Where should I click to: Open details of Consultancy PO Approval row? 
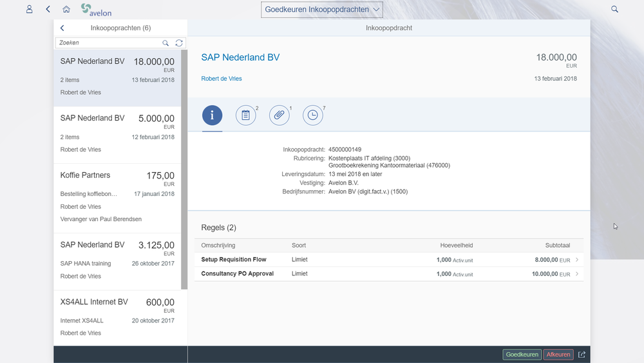(389, 274)
